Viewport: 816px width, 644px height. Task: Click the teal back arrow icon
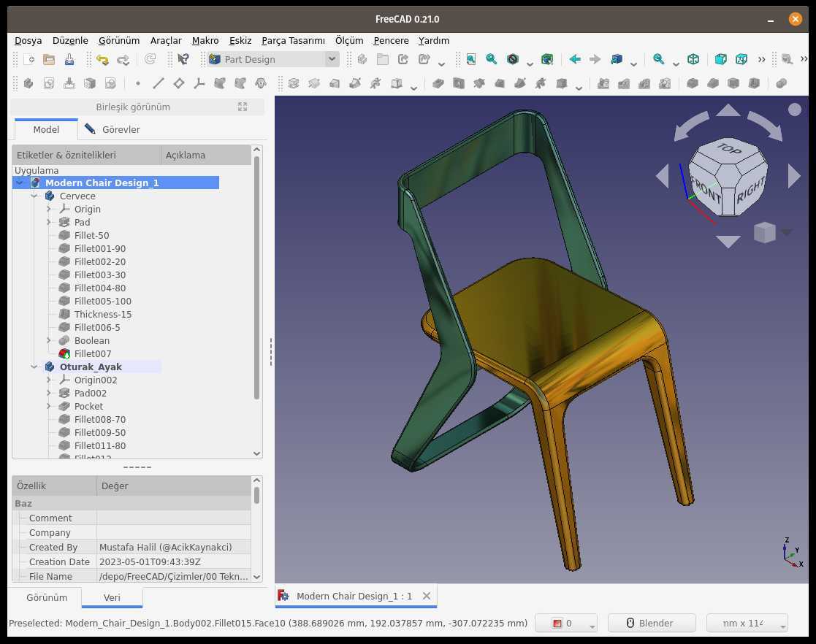(x=575, y=59)
